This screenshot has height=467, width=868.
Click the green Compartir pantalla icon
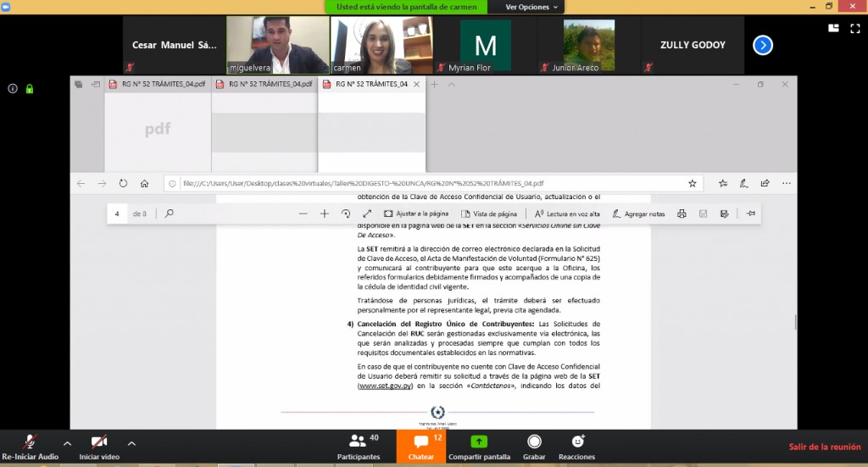click(479, 442)
